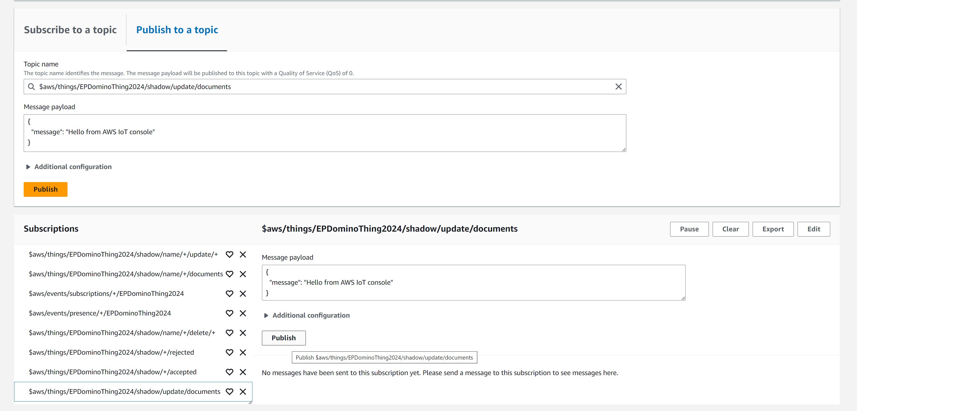980x411 pixels.
Task: Remove the shadow/name/+/update/+ subscription
Action: [x=243, y=254]
